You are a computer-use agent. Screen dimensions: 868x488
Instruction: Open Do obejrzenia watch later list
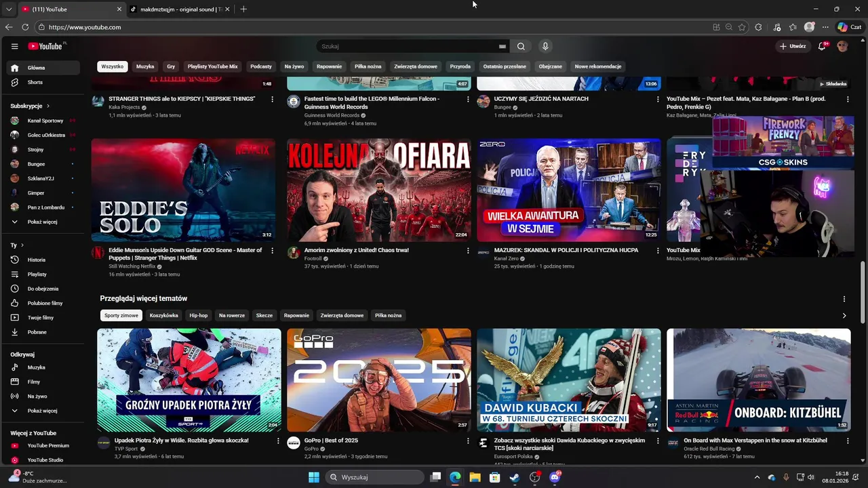tap(43, 289)
